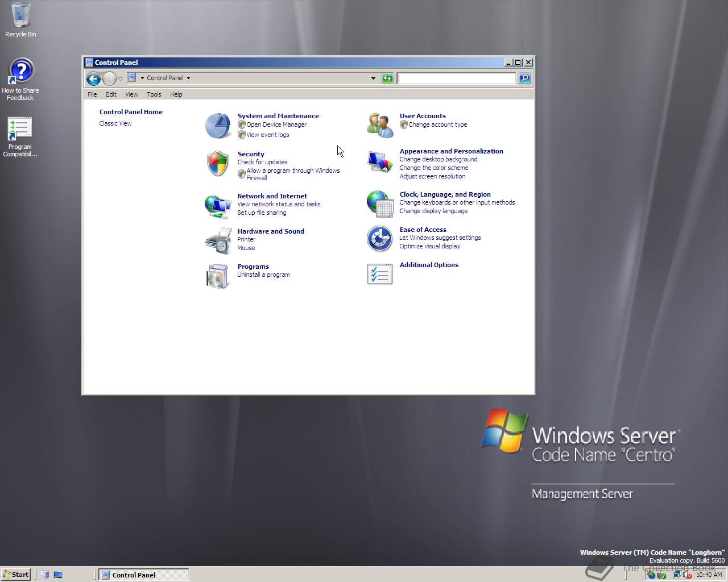Click Change account type
Image resolution: width=728 pixels, height=582 pixels.
coord(437,124)
